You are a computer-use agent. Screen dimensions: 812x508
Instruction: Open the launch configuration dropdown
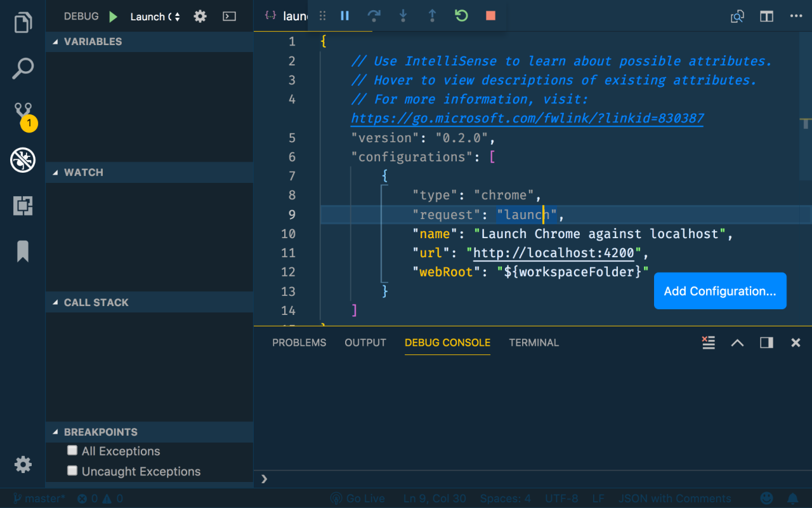coord(155,16)
